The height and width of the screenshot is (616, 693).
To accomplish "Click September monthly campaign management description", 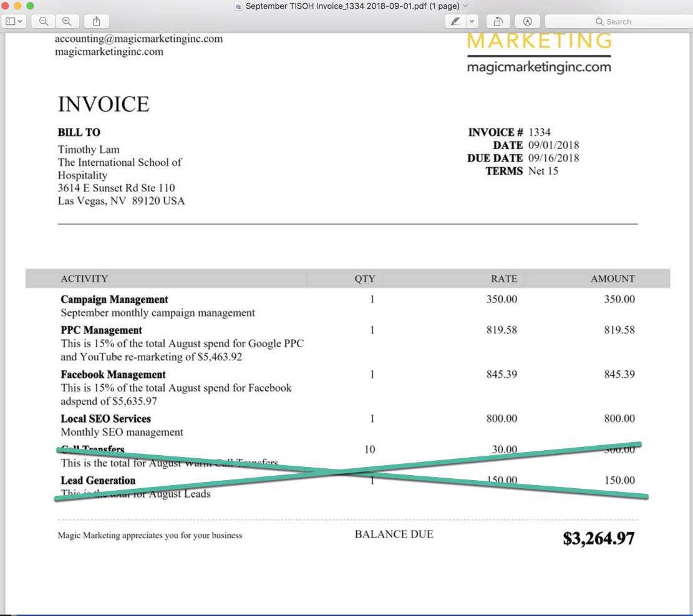I will pyautogui.click(x=158, y=313).
